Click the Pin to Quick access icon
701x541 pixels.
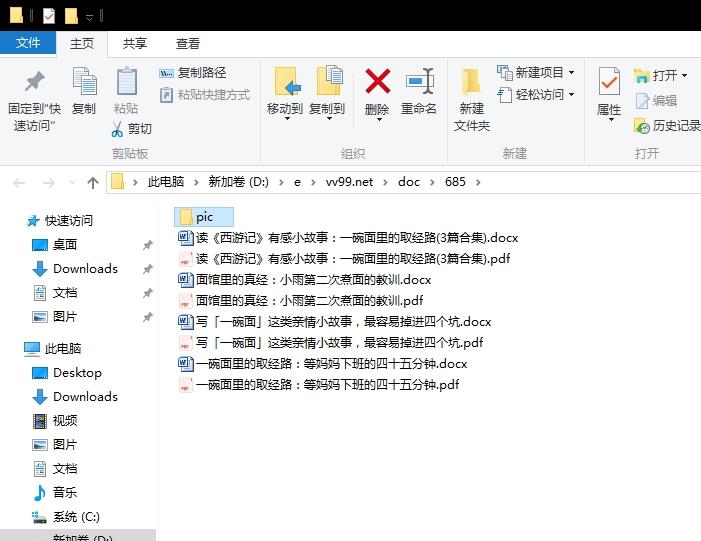click(34, 81)
